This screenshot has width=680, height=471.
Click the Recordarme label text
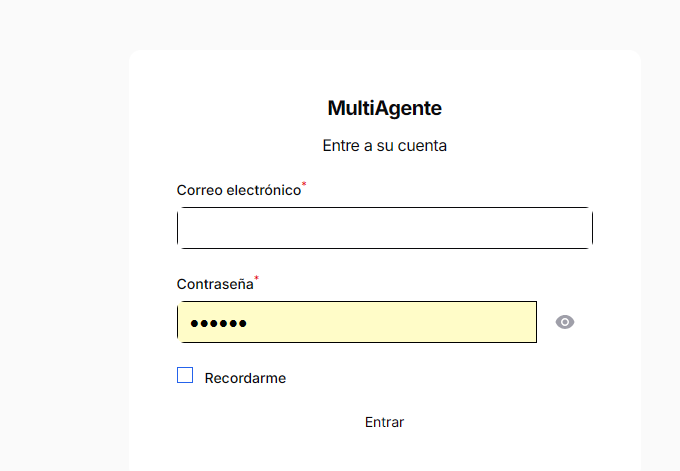pos(245,378)
